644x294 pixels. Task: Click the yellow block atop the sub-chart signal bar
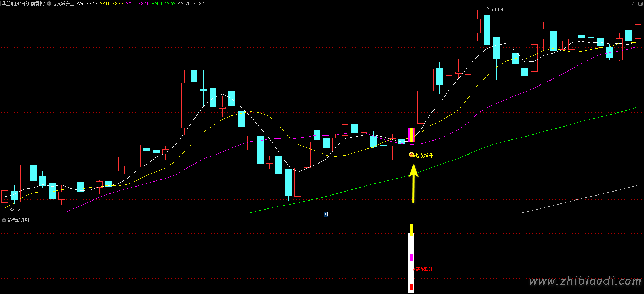(x=411, y=230)
